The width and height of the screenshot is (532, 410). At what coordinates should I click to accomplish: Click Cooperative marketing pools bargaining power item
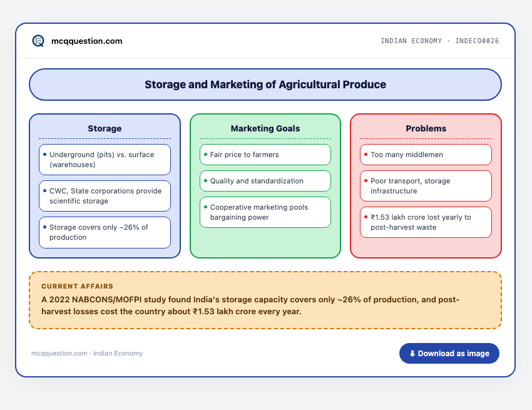[265, 212]
